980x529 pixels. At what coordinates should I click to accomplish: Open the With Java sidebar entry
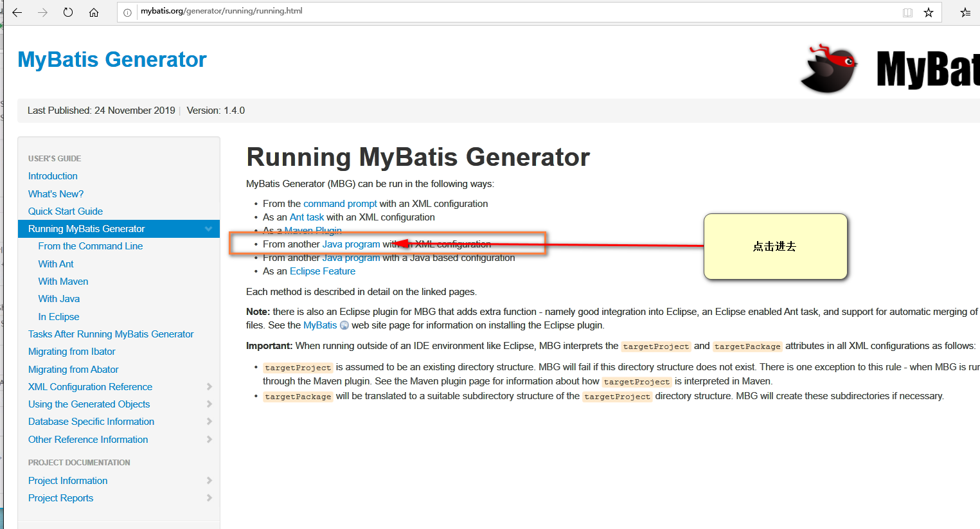[x=59, y=299]
